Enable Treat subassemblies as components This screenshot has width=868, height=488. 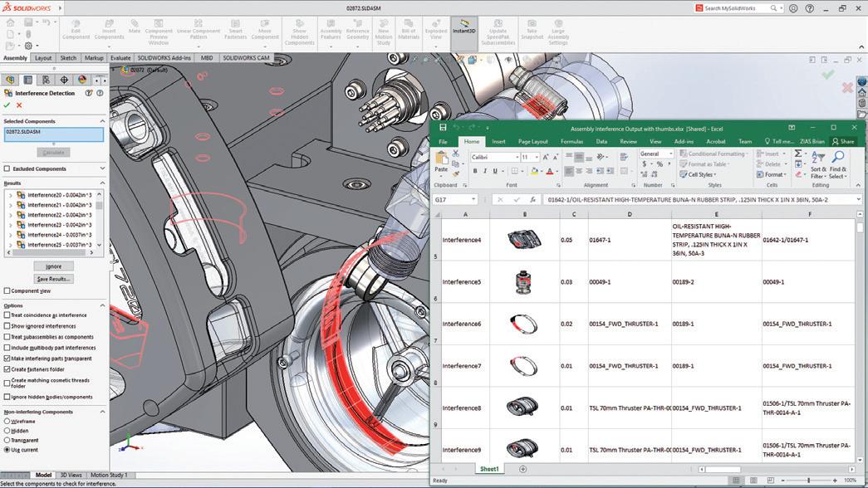(x=7, y=337)
